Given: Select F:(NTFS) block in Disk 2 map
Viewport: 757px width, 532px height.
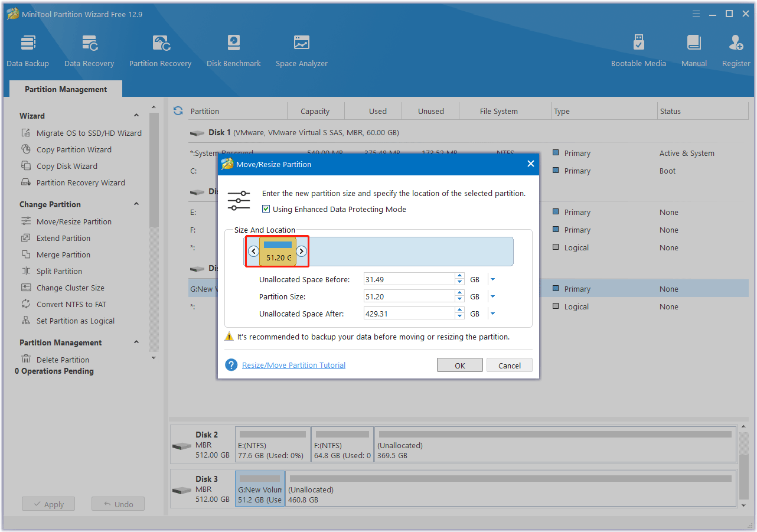Looking at the screenshot, I should [x=342, y=445].
